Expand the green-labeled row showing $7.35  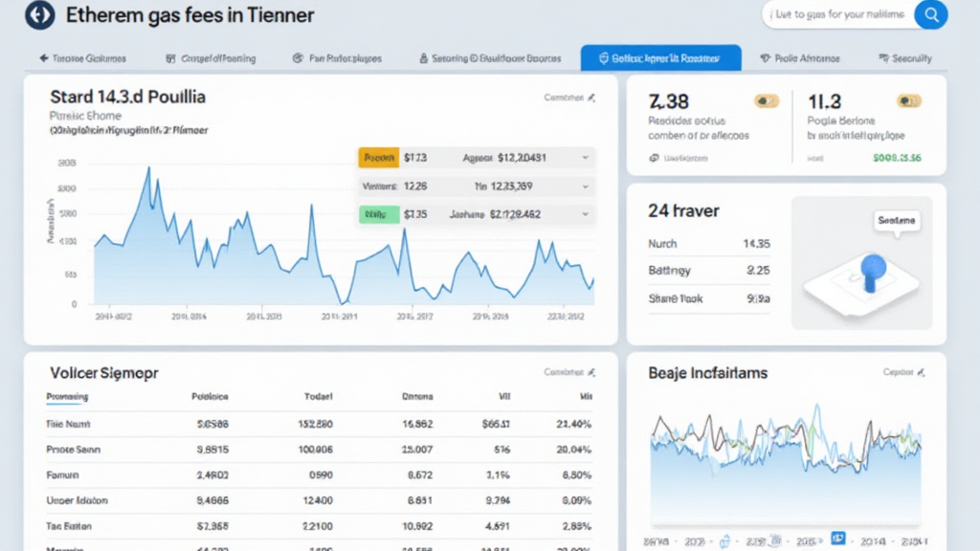[x=585, y=215]
